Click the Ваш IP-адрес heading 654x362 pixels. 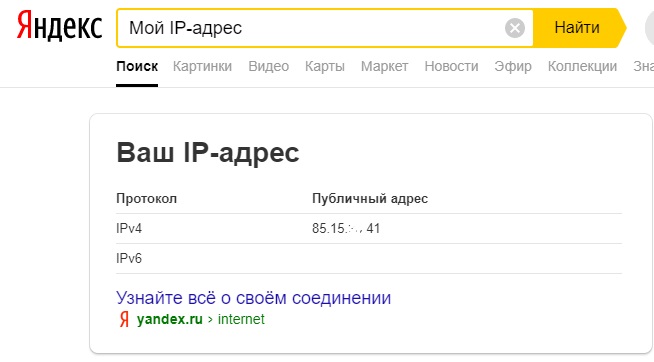(x=208, y=153)
